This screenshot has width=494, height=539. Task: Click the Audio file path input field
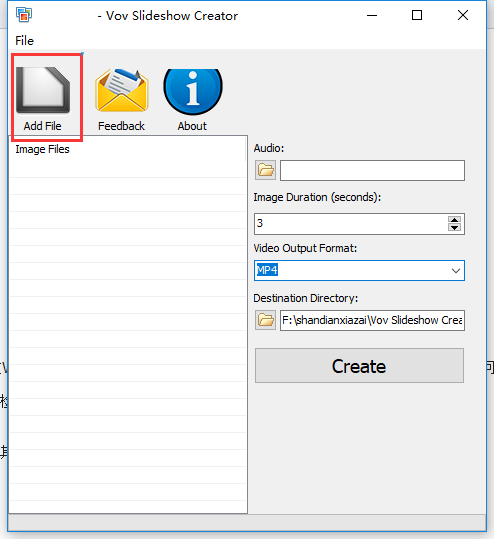pyautogui.click(x=372, y=170)
